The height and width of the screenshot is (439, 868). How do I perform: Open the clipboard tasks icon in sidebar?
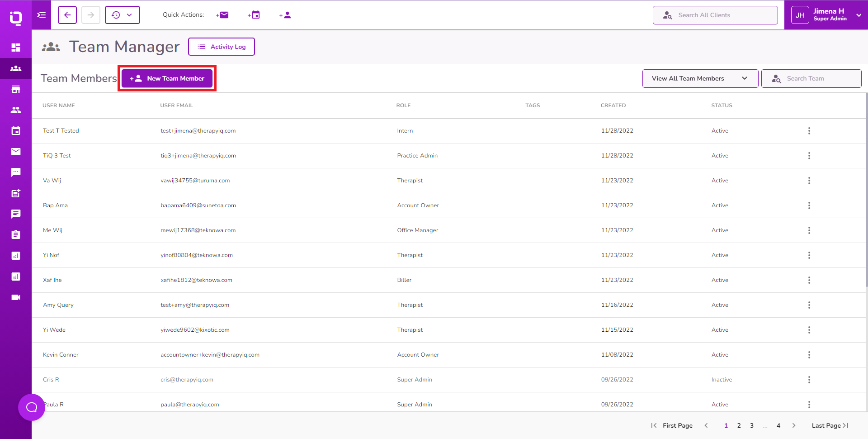[x=16, y=235]
